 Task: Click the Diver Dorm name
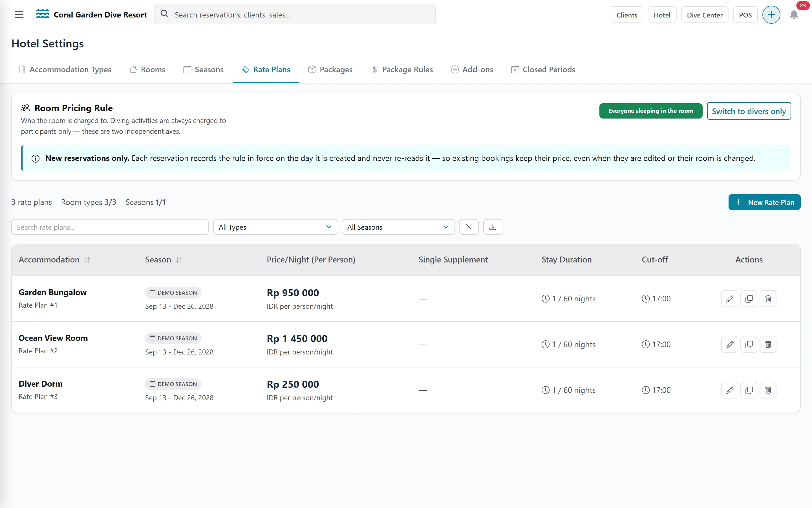tap(41, 384)
